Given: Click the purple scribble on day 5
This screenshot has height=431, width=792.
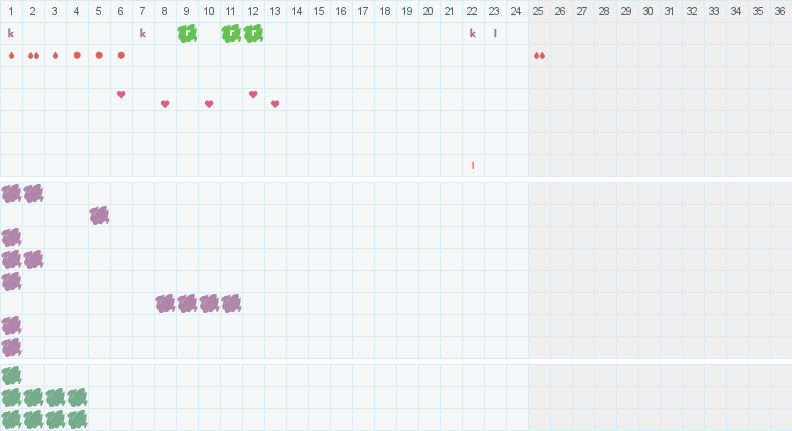Looking at the screenshot, I should [x=99, y=215].
